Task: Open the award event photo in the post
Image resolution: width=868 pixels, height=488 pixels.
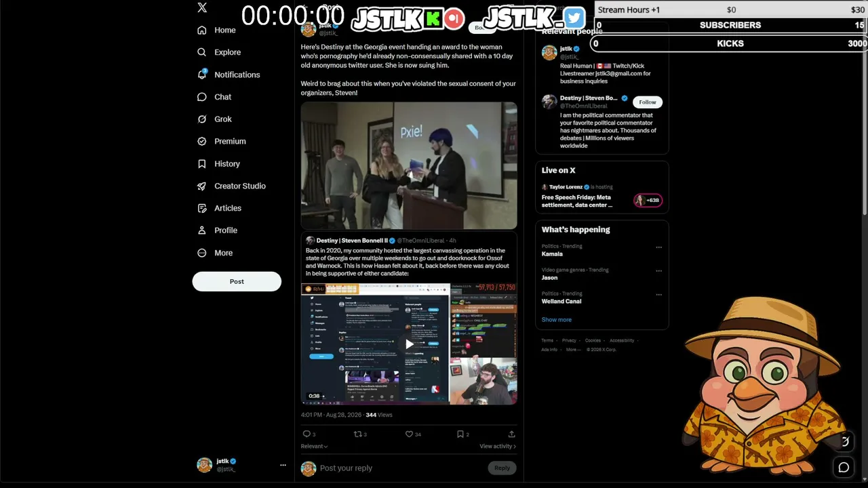Action: [x=409, y=166]
